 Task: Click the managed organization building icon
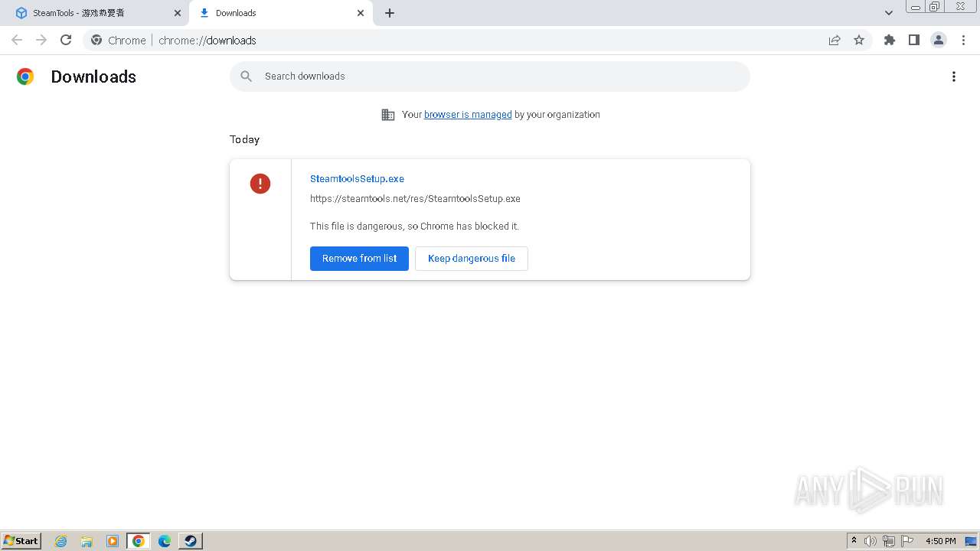[x=388, y=115]
